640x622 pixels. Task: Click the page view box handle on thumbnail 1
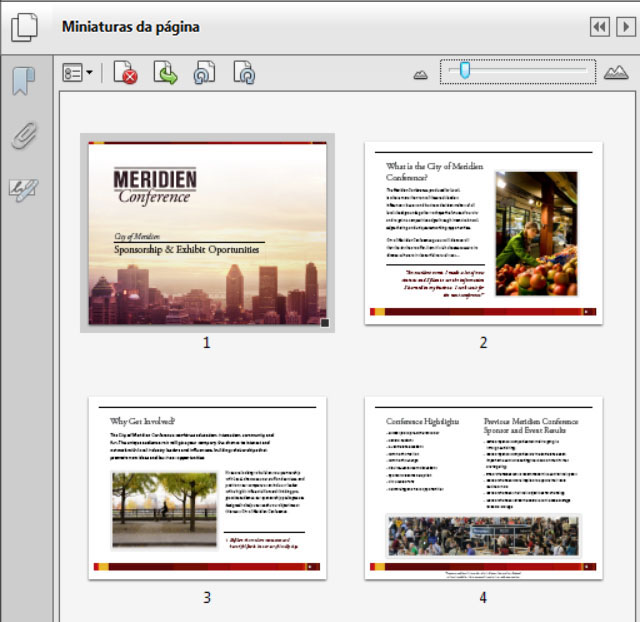[325, 323]
